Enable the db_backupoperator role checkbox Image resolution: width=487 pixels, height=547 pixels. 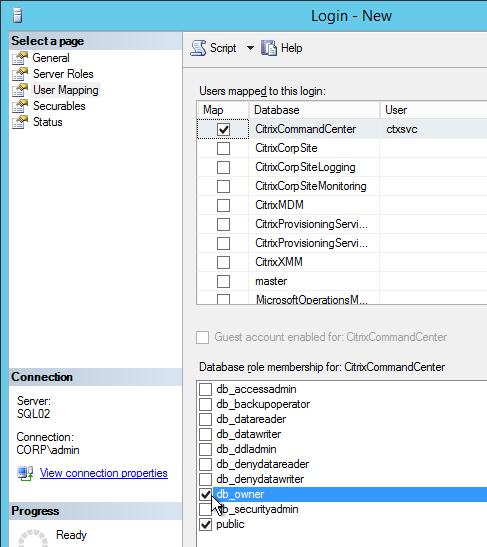click(x=205, y=404)
